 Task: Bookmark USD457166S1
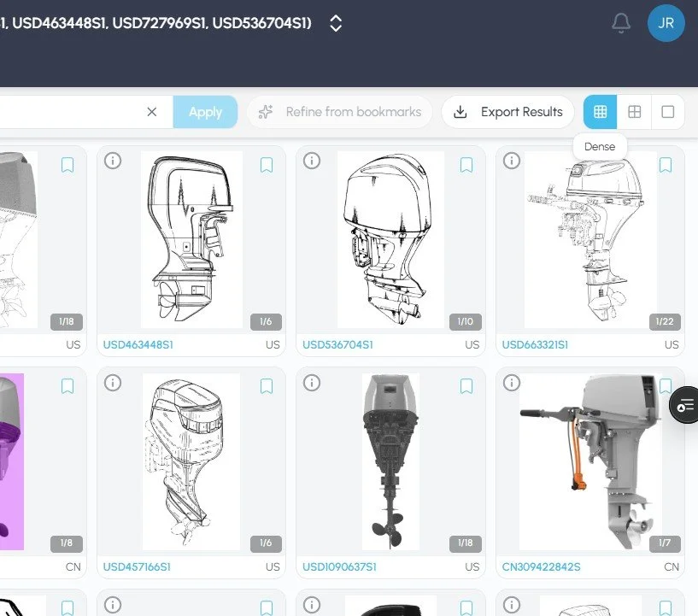point(267,386)
